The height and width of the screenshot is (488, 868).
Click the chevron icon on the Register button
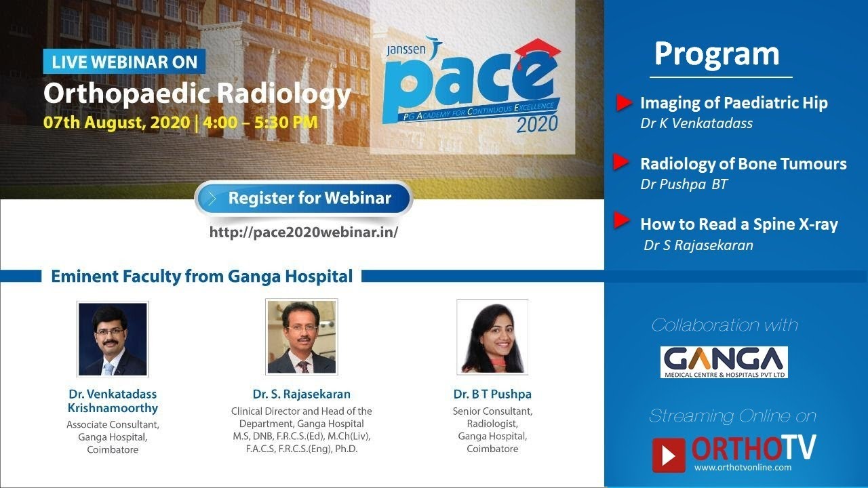click(214, 199)
